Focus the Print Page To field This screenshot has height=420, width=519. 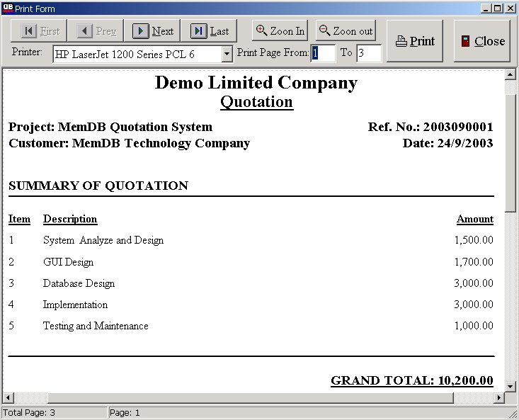[368, 53]
